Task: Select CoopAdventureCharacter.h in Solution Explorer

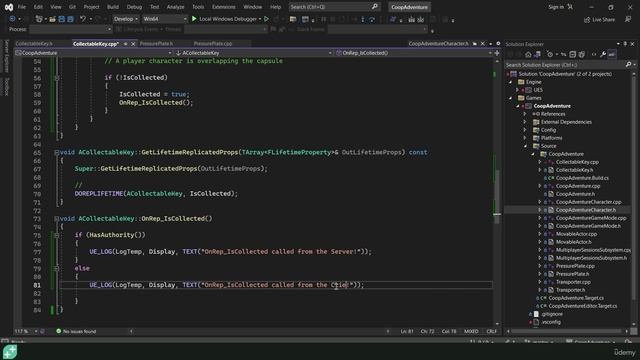Action: 585,210
